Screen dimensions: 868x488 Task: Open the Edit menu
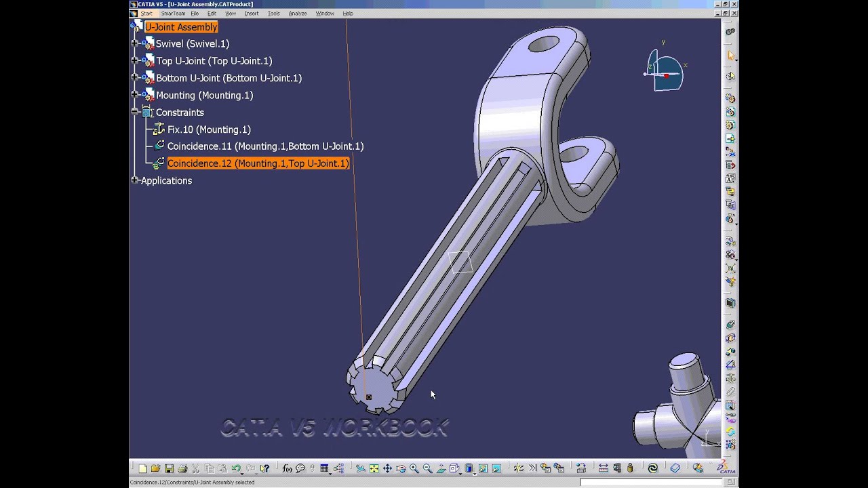(212, 14)
